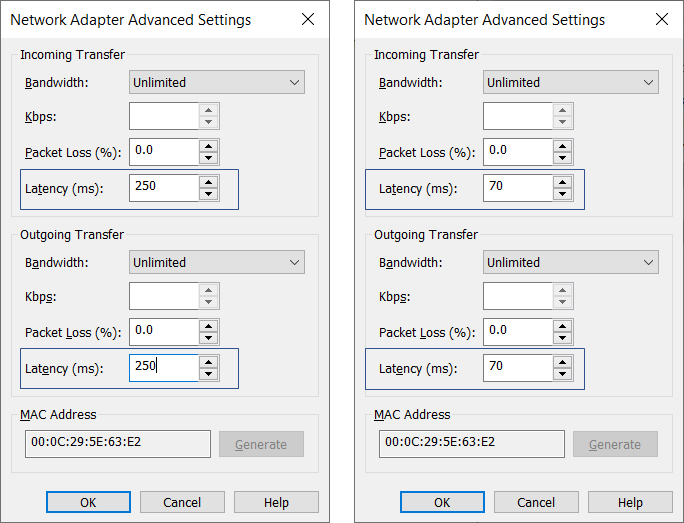Click MAC Address field in the 250 ms dialog
The height and width of the screenshot is (523, 684).
118,444
